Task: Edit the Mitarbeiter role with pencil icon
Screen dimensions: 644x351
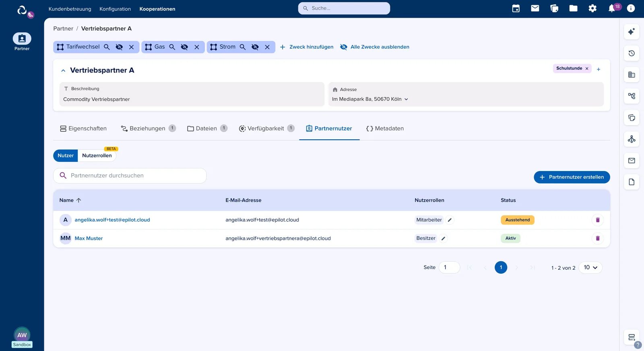Action: pyautogui.click(x=450, y=220)
